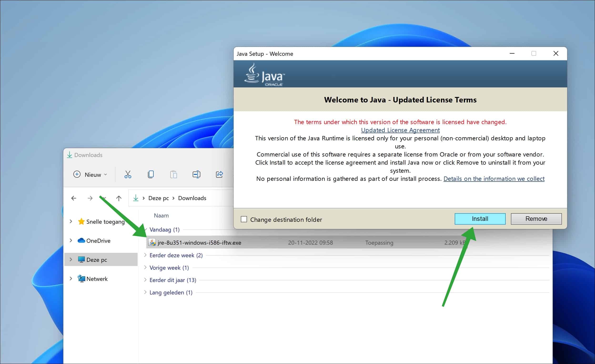
Task: Click the OneDrive cloud icon in sidebar
Action: 81,240
